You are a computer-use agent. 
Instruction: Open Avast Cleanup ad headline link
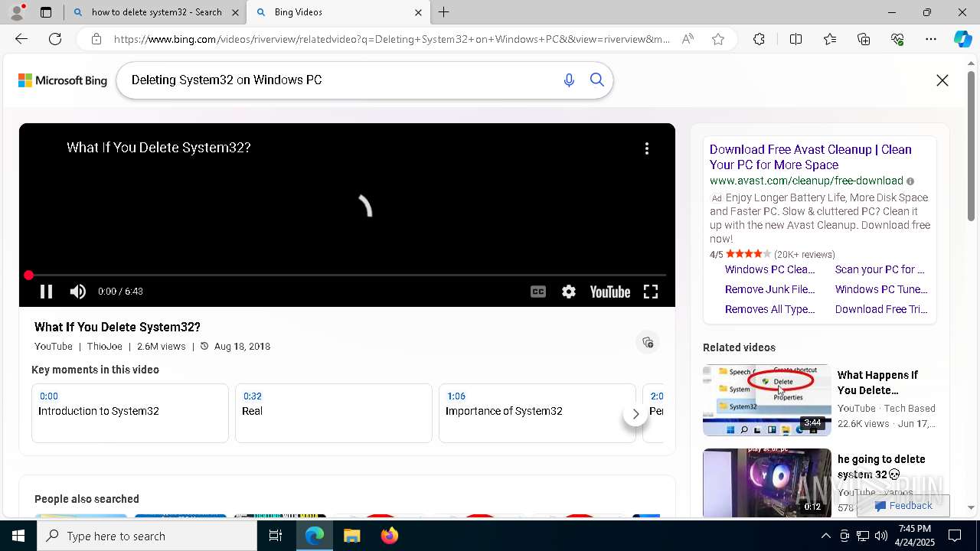coord(810,157)
